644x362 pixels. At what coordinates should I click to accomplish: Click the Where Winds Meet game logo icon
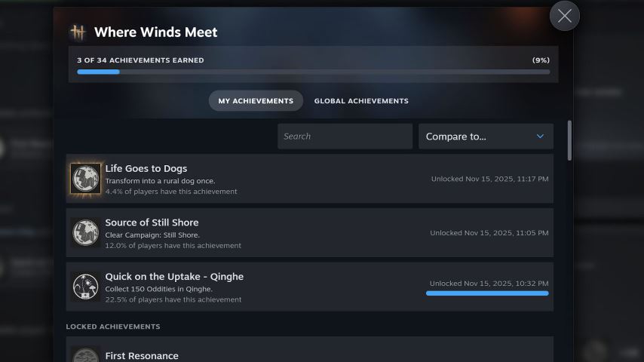tap(78, 32)
